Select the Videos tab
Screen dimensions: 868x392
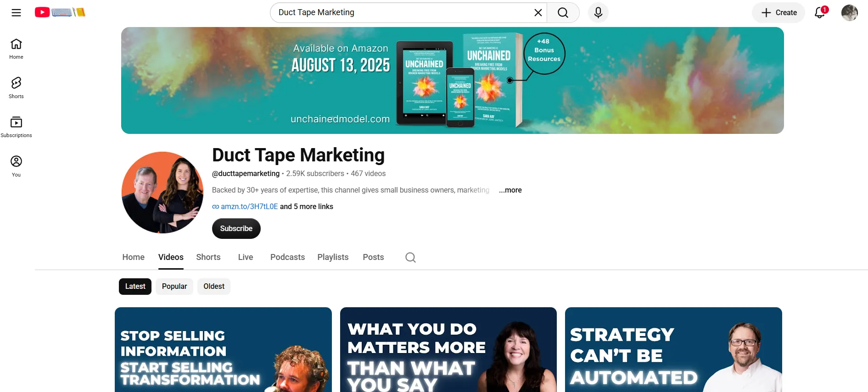click(x=171, y=257)
